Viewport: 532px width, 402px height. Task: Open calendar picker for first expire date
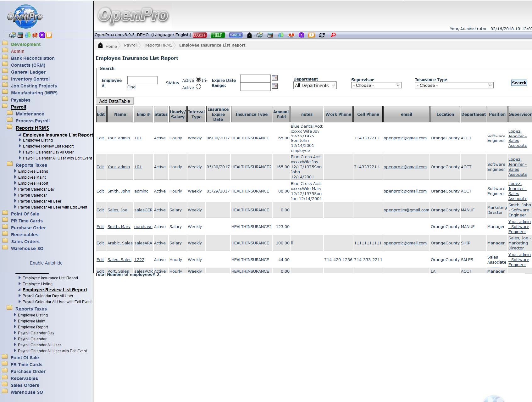[x=275, y=78]
